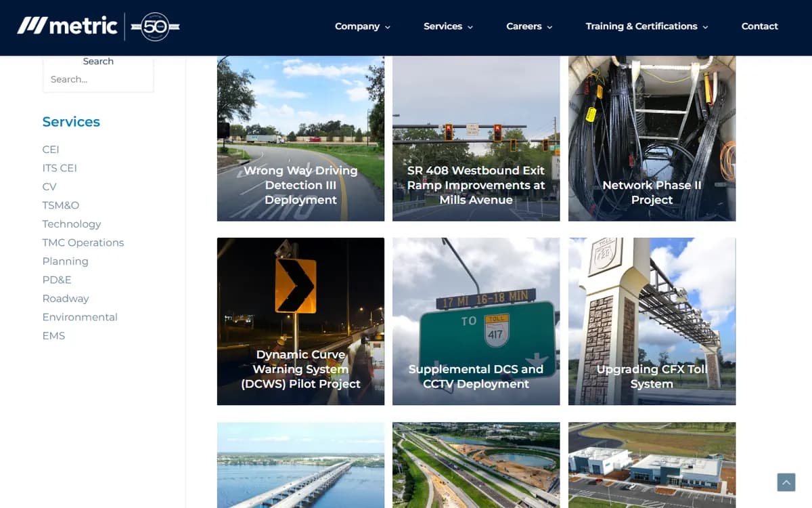This screenshot has height=508, width=812.
Task: Open Supplemental DCS and CCTV Deployment card
Action: (x=476, y=321)
